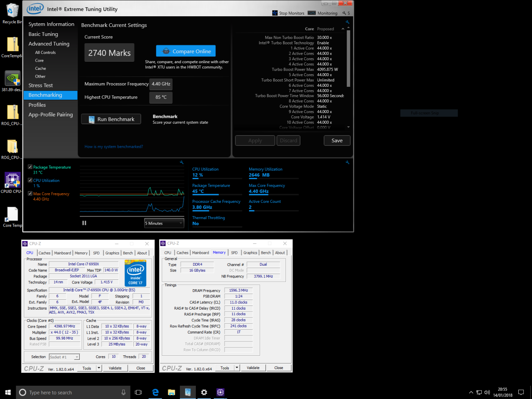The width and height of the screenshot is (532, 399).
Task: Open the Action Center notification icon
Action: pyautogui.click(x=521, y=392)
